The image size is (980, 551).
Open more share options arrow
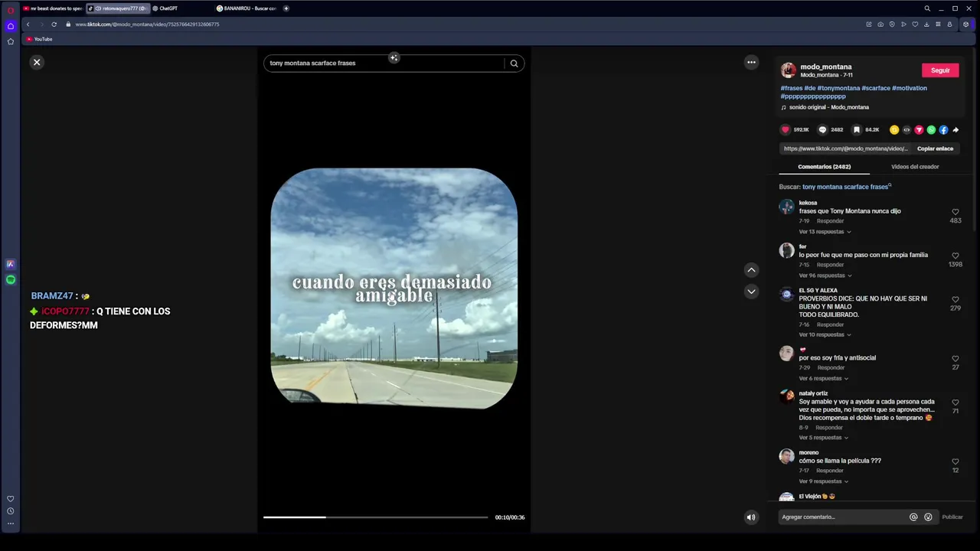955,130
